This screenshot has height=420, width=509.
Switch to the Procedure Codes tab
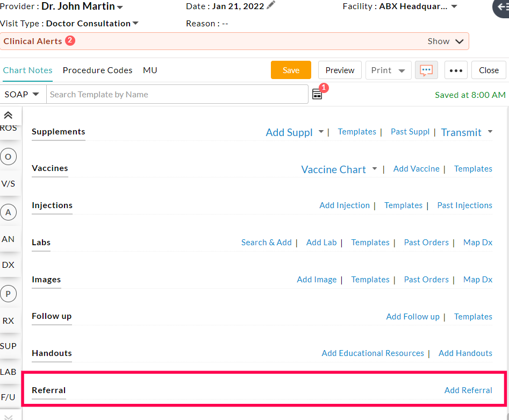[97, 70]
